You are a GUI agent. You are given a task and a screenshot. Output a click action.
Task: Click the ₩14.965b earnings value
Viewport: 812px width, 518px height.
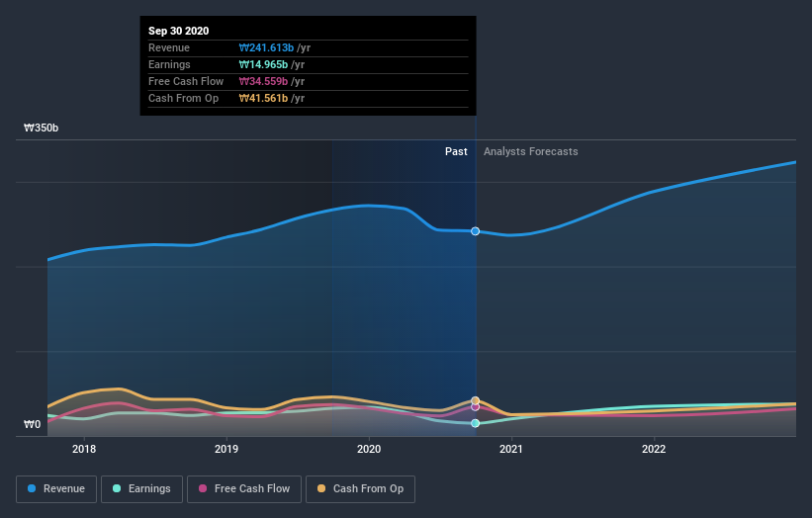coord(263,64)
